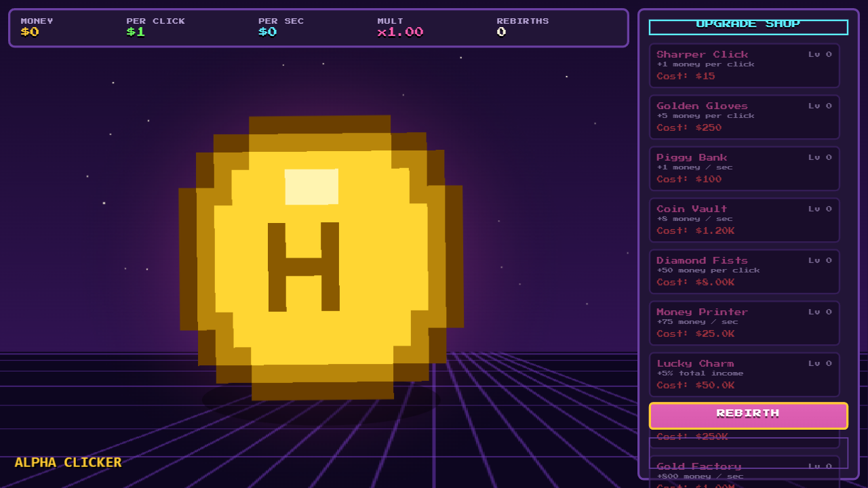Click the Upgrade Shop header
868x488 pixels.
coord(749,26)
